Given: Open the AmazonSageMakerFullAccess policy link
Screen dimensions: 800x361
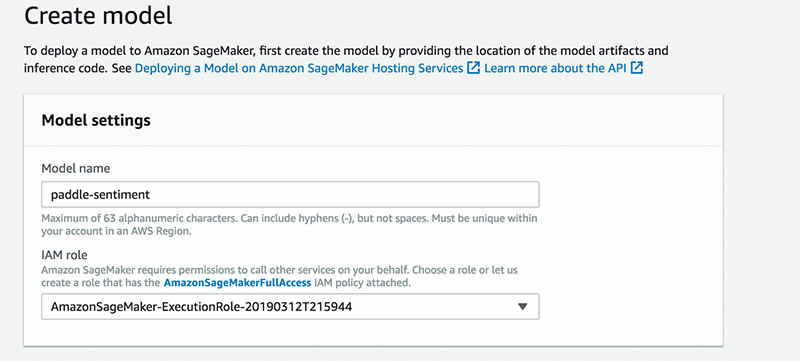Looking at the screenshot, I should [x=237, y=282].
